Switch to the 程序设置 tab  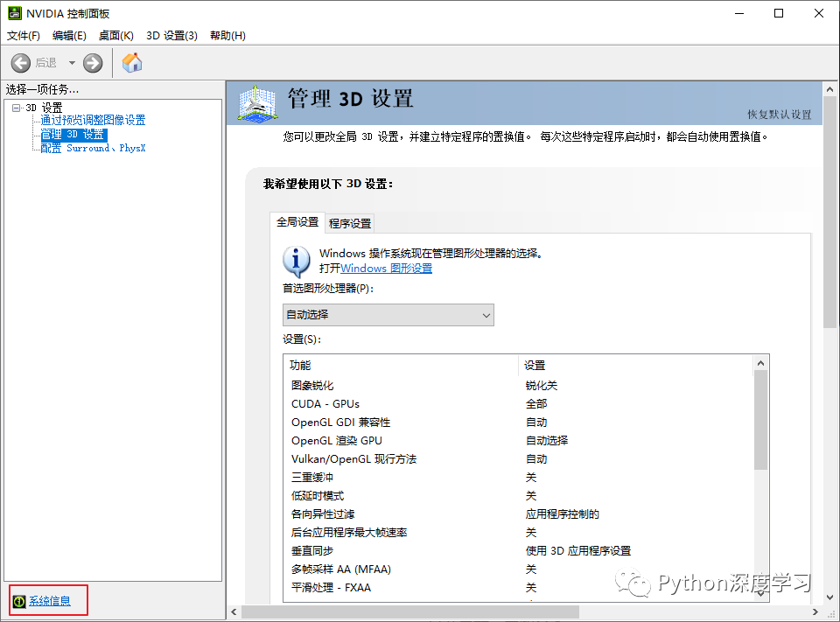[x=349, y=223]
